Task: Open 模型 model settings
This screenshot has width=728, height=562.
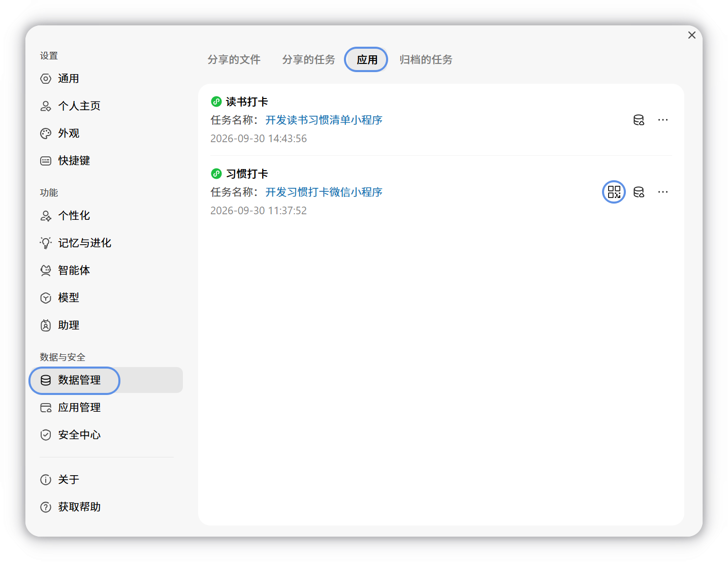Action: [106, 298]
